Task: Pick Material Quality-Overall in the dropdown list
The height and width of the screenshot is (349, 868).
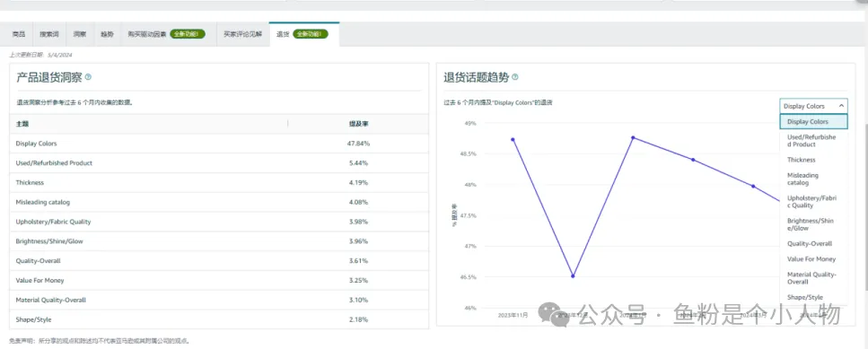Action: point(813,277)
